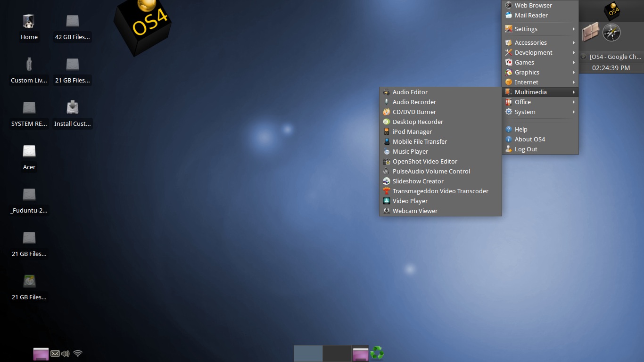Image resolution: width=644 pixels, height=362 pixels.
Task: Expand the Graphics submenu arrow
Action: coord(574,73)
